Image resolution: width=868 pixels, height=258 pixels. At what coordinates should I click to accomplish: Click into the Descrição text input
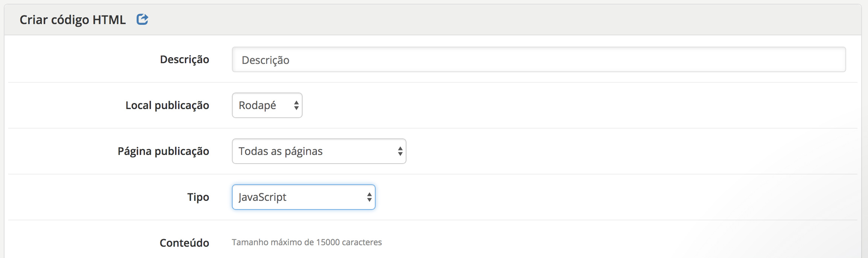pyautogui.click(x=538, y=59)
